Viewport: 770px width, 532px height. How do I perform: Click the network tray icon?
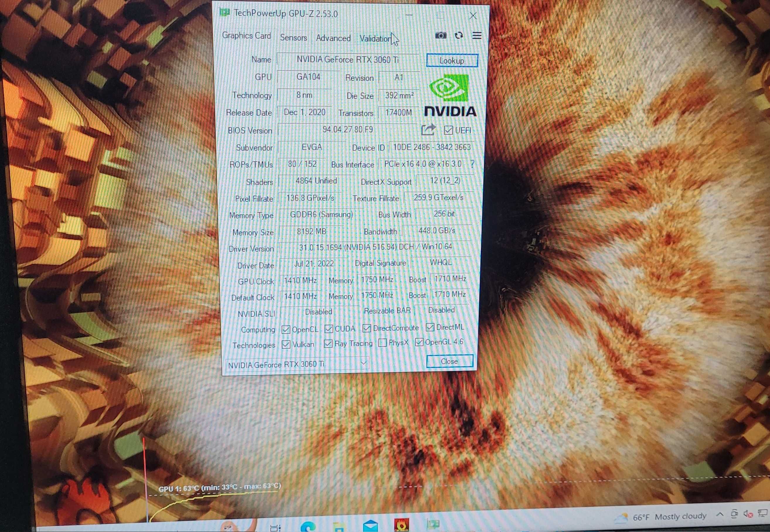click(762, 513)
